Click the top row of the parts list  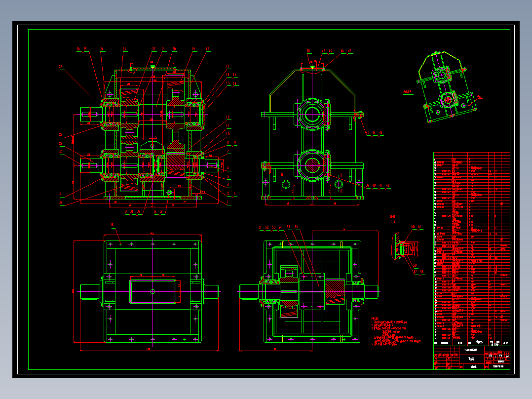(x=472, y=154)
